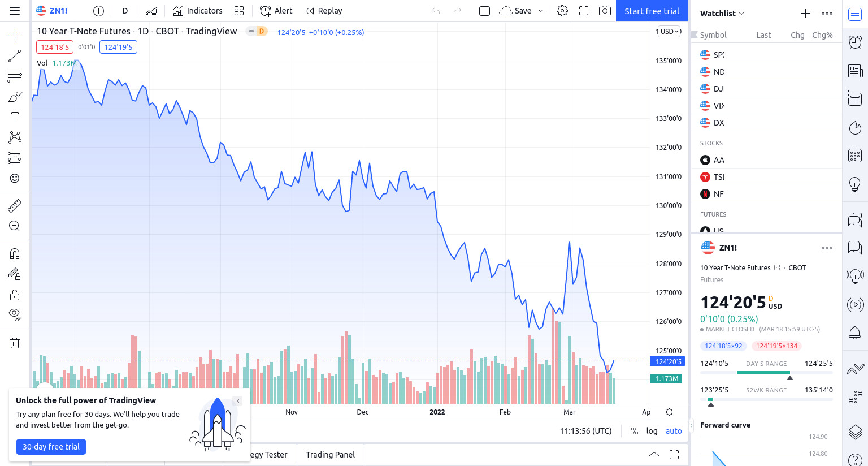Open Help center question mark icon
Image resolution: width=868 pixels, height=466 pixels.
click(855, 459)
